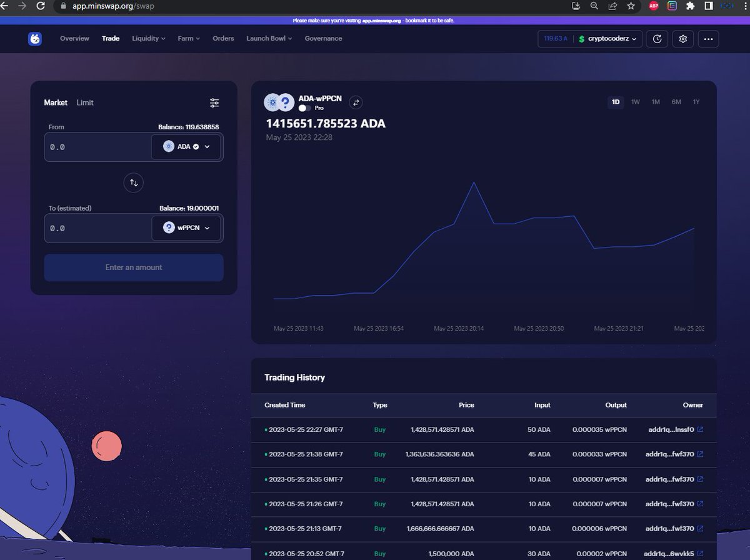This screenshot has height=560, width=750.
Task: Open the browser extensions puzzle icon
Action: pyautogui.click(x=690, y=6)
